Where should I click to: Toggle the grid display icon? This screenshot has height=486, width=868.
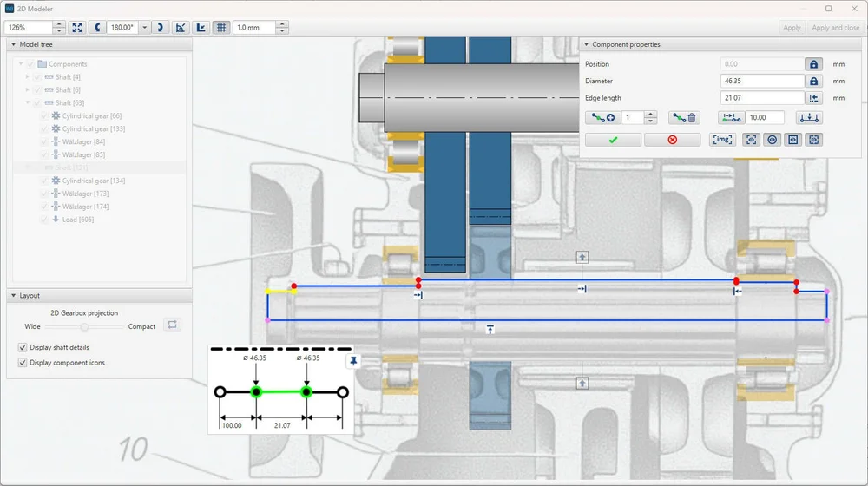tap(221, 27)
